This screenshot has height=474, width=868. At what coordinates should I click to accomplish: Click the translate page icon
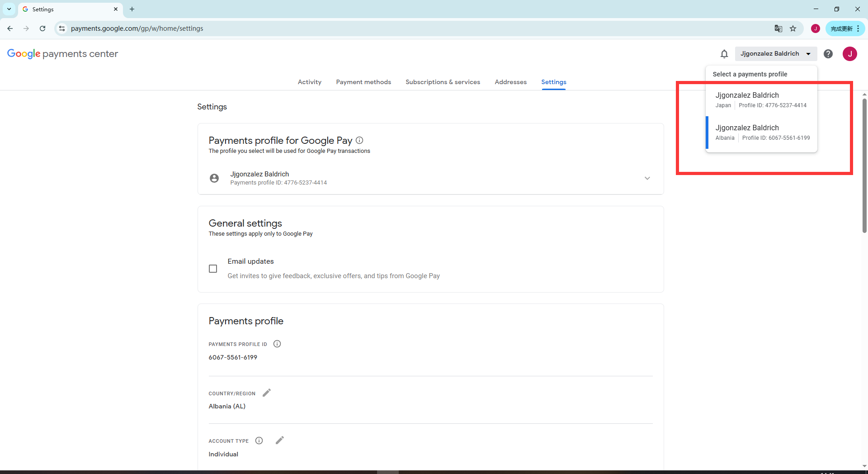[778, 28]
